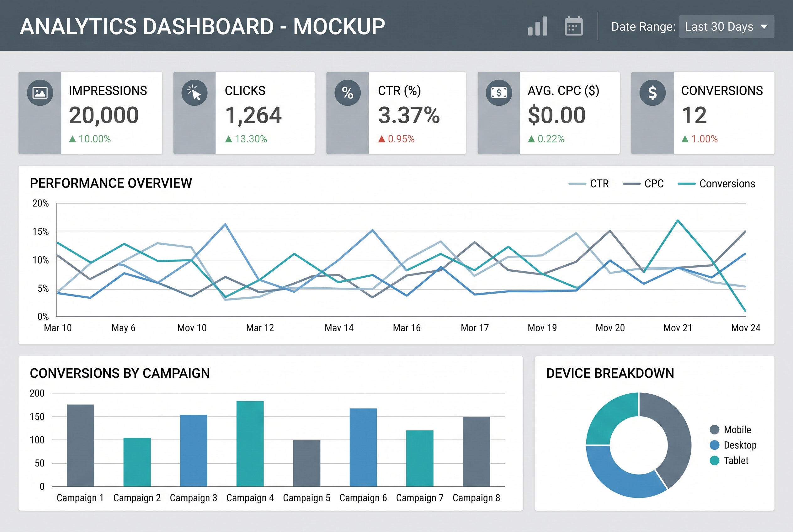Click the 0.22% CPC change indicator
The image size is (793, 532).
tap(546, 139)
